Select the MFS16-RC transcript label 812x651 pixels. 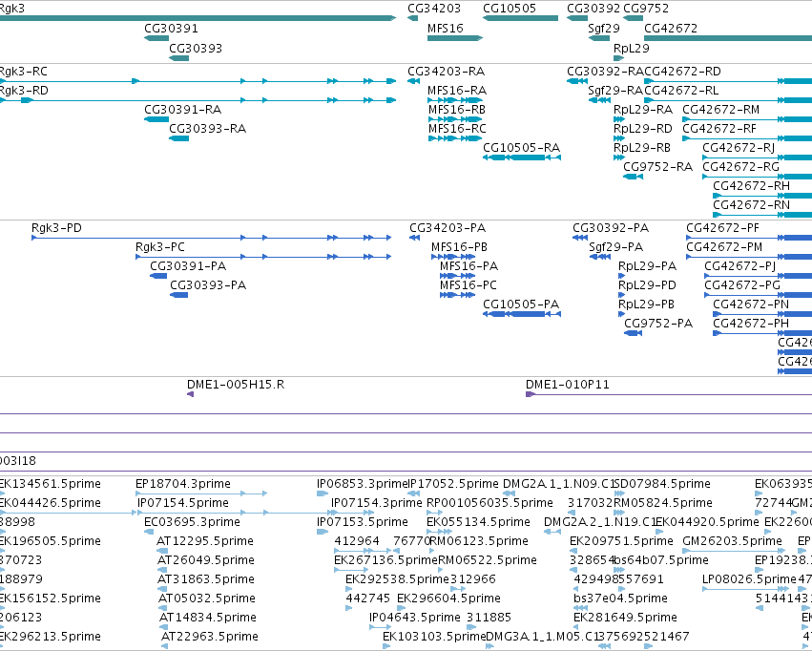coord(457,129)
